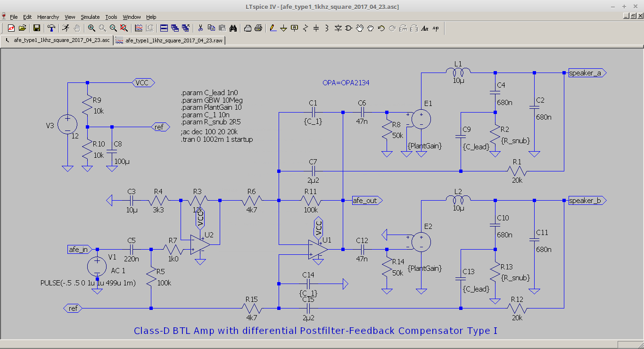Click the Label Net tool icon
This screenshot has height=349, width=644.
pos(295,28)
